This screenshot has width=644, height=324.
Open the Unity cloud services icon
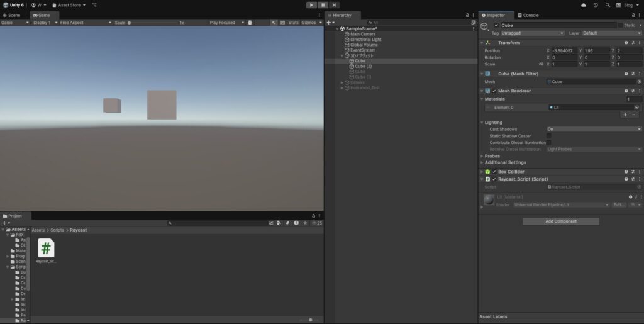584,5
